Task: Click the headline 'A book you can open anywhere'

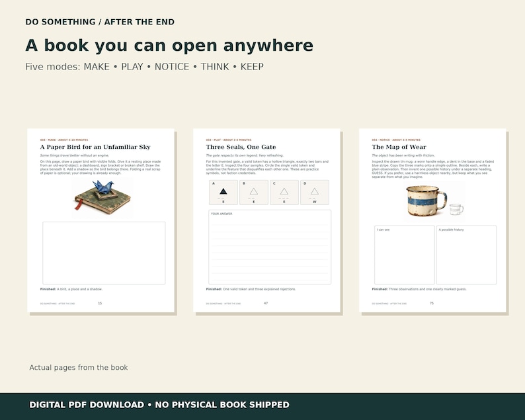Action: click(169, 45)
